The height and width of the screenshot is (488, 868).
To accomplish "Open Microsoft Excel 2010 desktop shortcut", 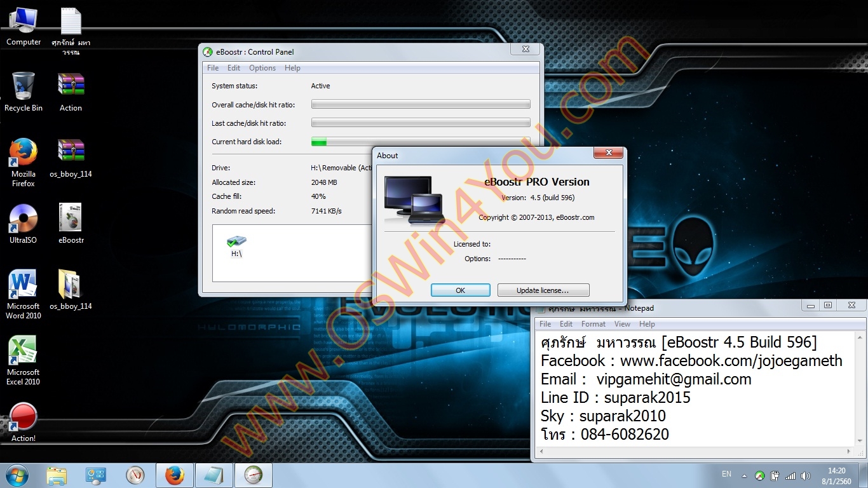I will tap(24, 360).
